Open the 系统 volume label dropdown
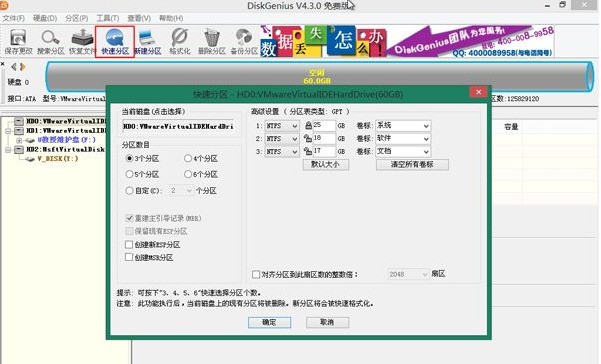Screen dimensions: 601x364 403,126
